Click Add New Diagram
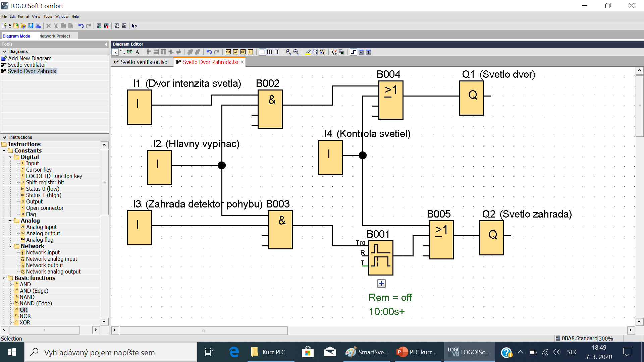Image resolution: width=644 pixels, height=362 pixels. 30,58
